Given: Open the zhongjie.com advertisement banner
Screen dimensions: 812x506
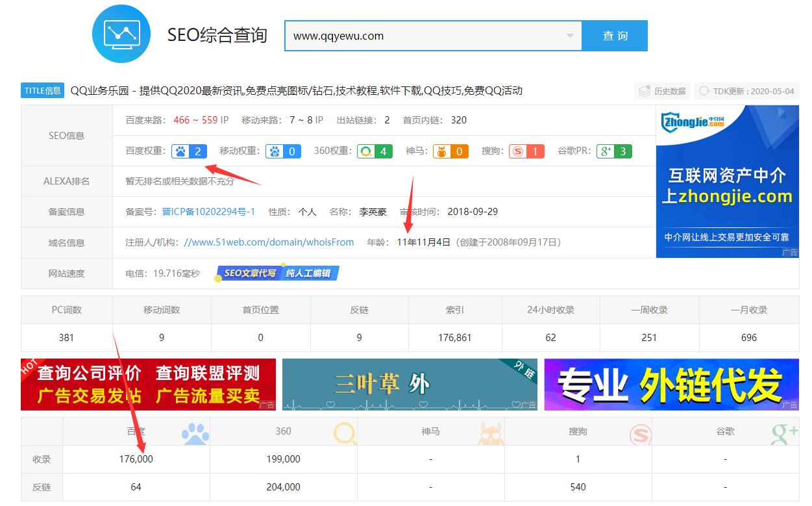Looking at the screenshot, I should coord(727,181).
